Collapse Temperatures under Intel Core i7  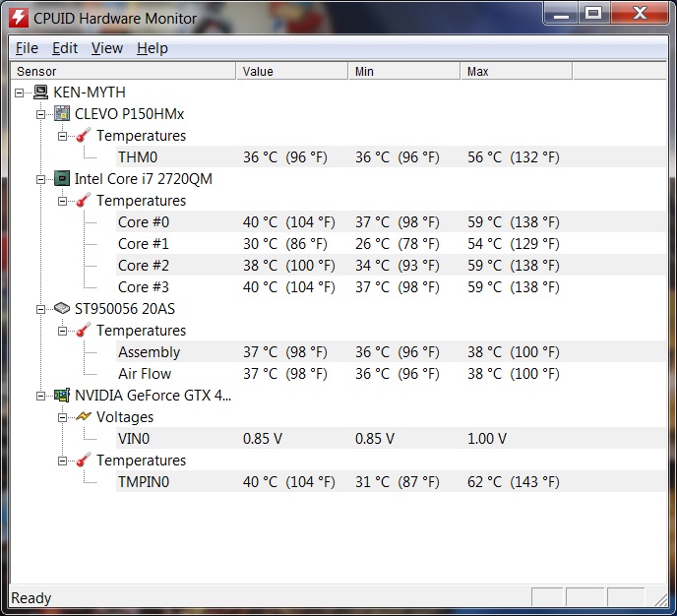click(x=62, y=201)
